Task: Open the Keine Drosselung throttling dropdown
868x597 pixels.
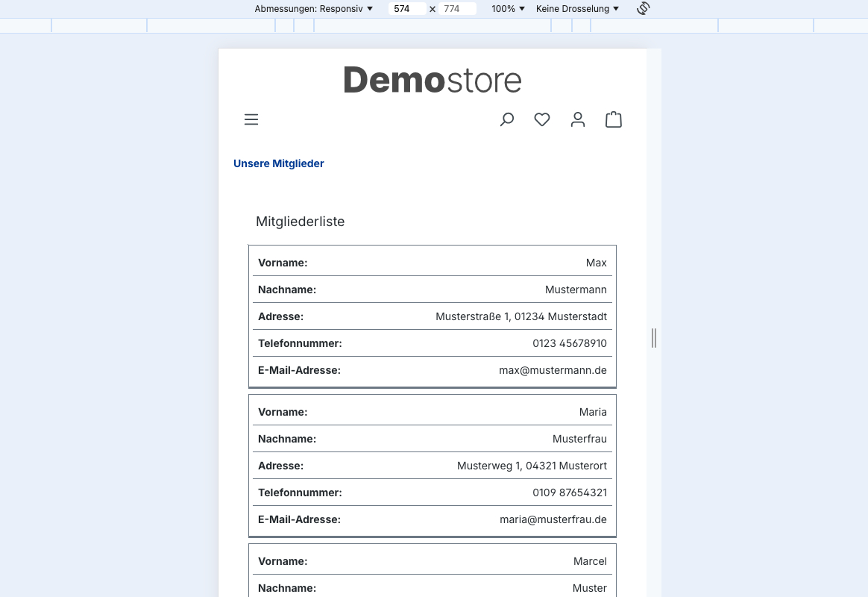Action: [577, 9]
